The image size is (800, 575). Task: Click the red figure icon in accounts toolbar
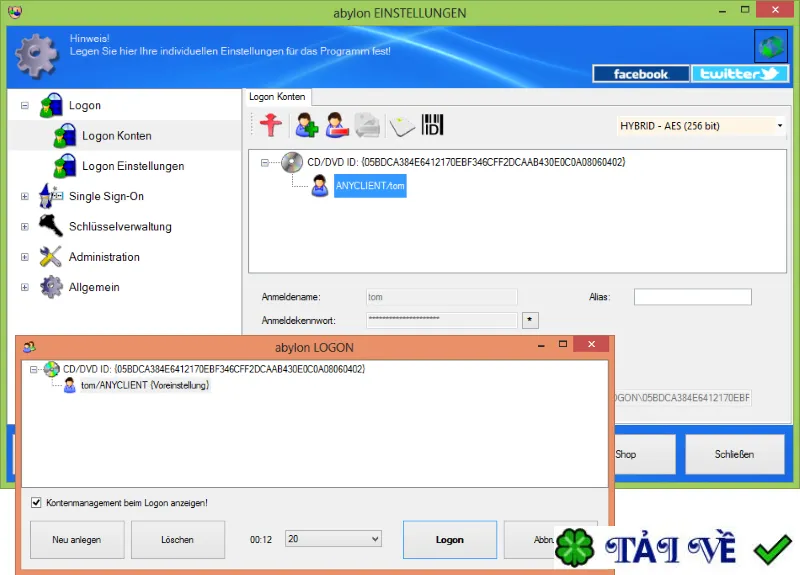(x=270, y=125)
